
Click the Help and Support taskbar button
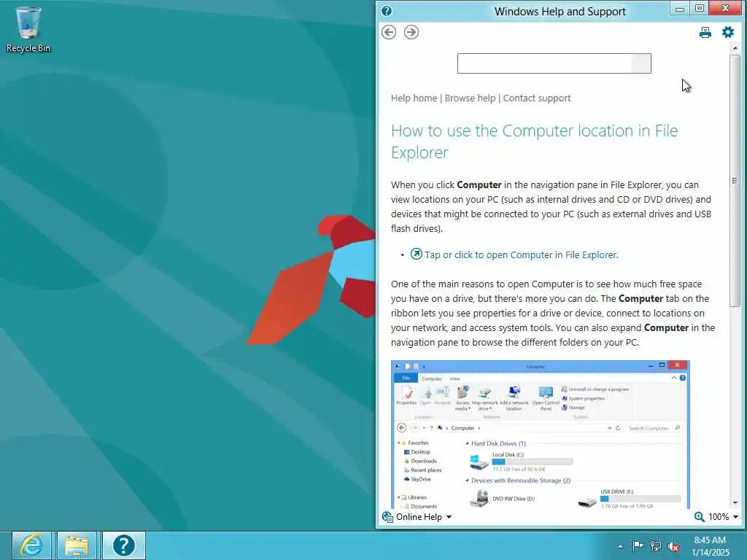[123, 545]
